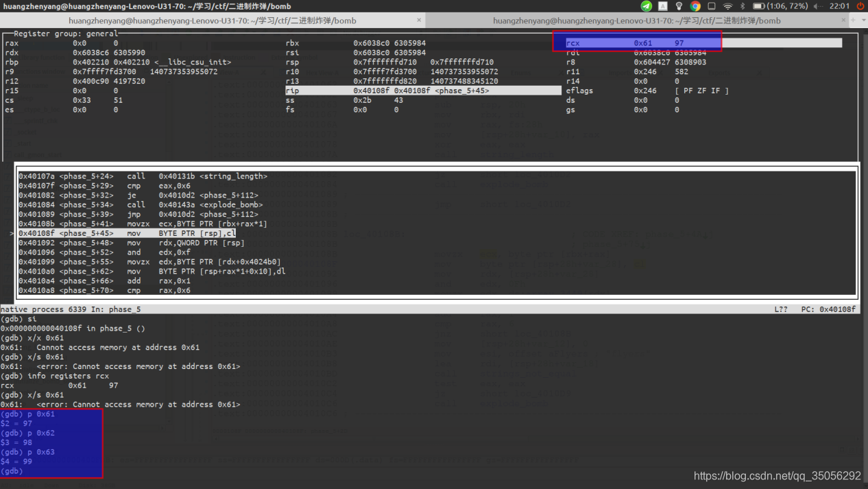Screen dimensions: 868x489
Task: Click the disassembly line 'call 0x40131b <string_length>'
Action: coord(143,176)
